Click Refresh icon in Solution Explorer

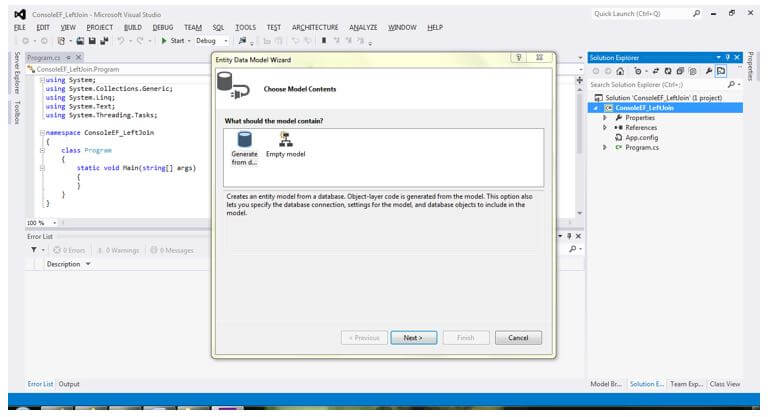668,71
